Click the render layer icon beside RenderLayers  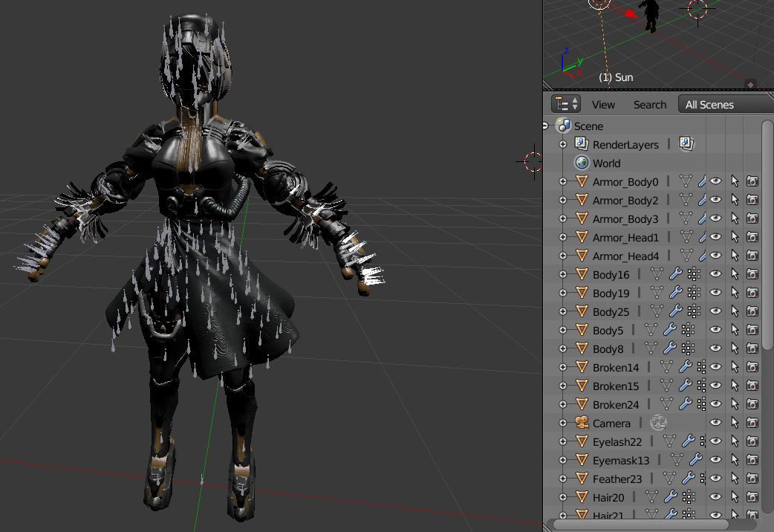tap(686, 143)
